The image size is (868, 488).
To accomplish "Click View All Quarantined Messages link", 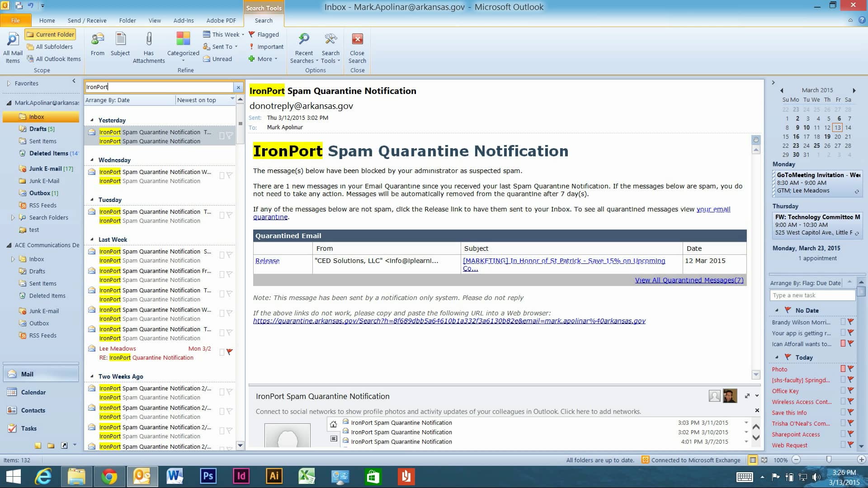I will (x=689, y=280).
